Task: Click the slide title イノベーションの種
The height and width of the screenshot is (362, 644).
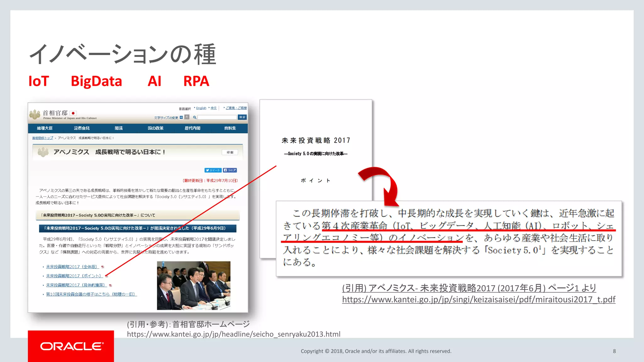Action: pyautogui.click(x=123, y=55)
